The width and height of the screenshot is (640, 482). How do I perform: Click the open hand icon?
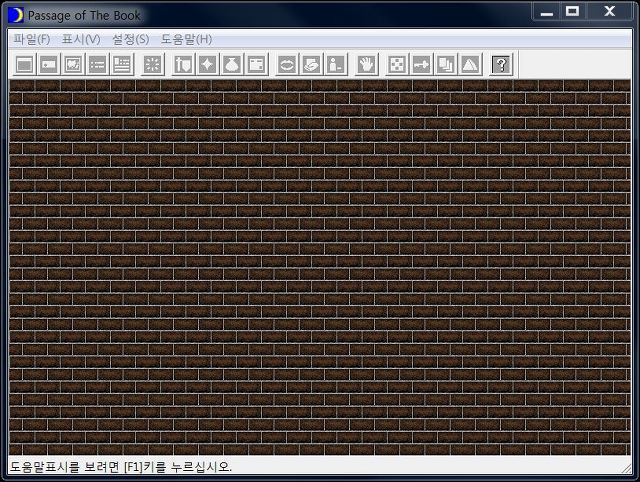366,64
